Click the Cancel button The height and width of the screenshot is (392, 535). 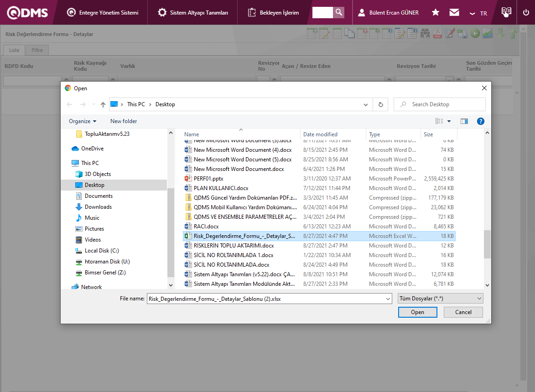(463, 312)
